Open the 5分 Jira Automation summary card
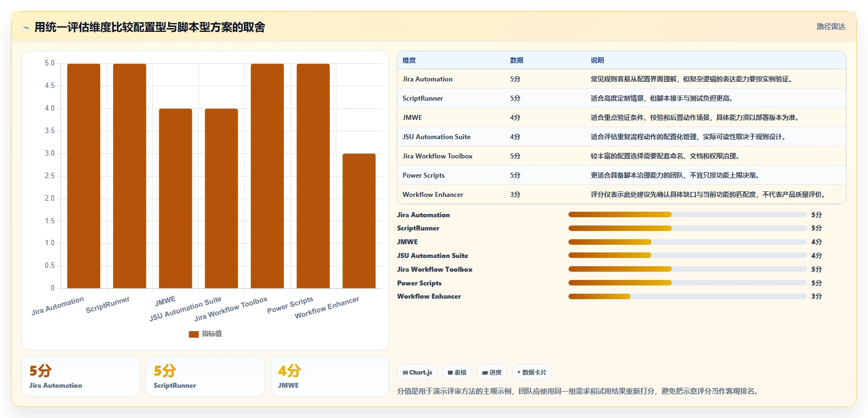 coord(81,376)
